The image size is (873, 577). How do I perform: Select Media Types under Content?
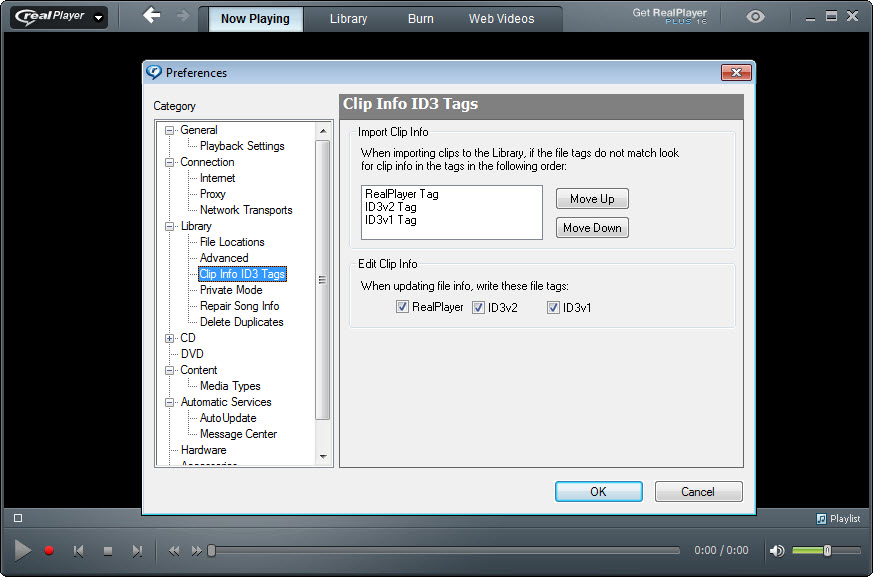(230, 386)
